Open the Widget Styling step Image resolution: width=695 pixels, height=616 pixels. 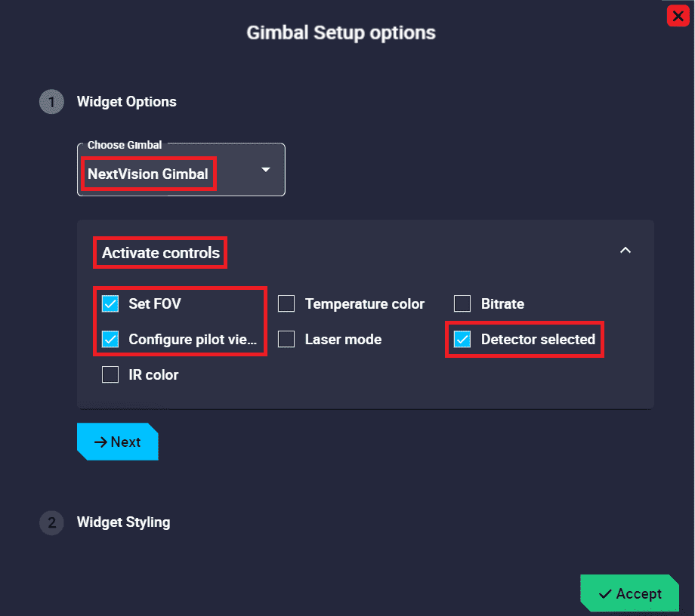coord(123,522)
